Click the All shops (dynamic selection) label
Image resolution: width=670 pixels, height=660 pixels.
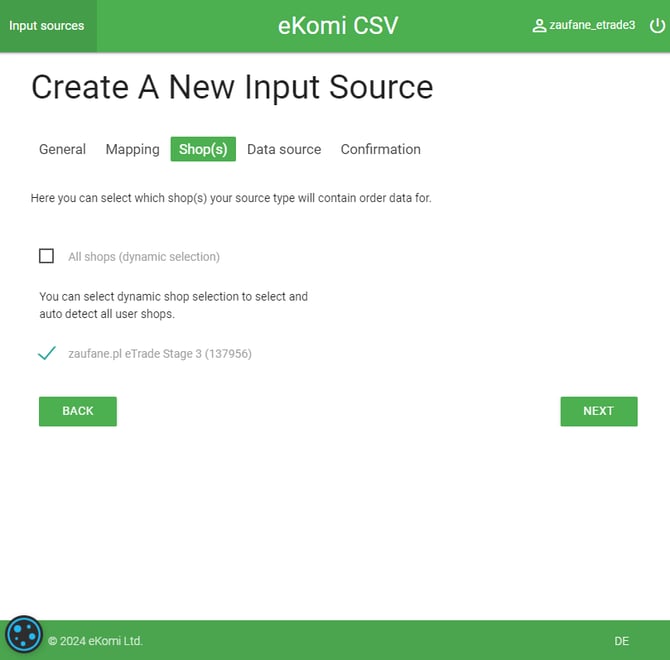point(143,257)
